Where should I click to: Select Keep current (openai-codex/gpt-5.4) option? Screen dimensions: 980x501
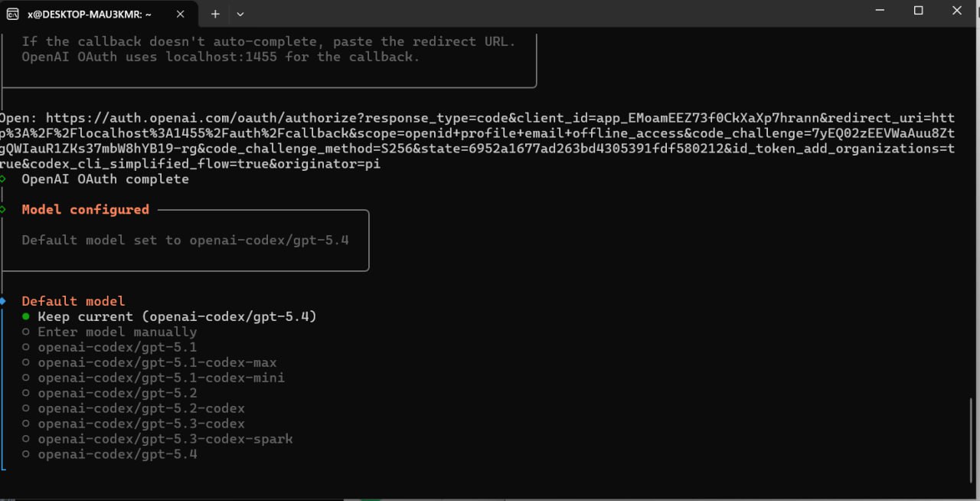pyautogui.click(x=177, y=316)
